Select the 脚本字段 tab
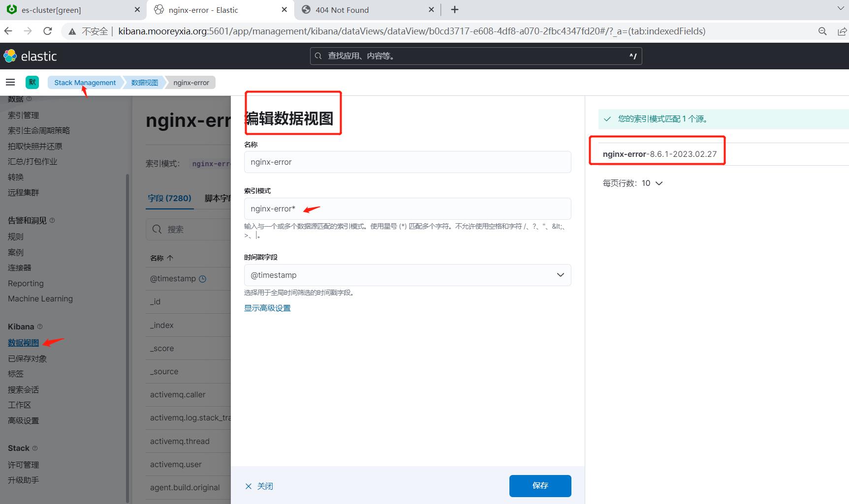849x504 pixels. pyautogui.click(x=218, y=198)
